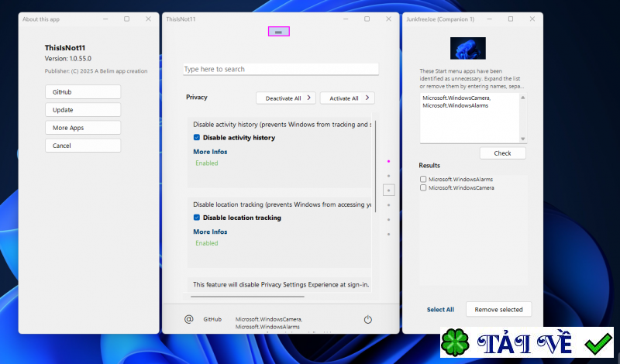Viewport: 620px width, 364px height.
Task: Toggle Disable location tracking checkbox
Action: [x=197, y=218]
